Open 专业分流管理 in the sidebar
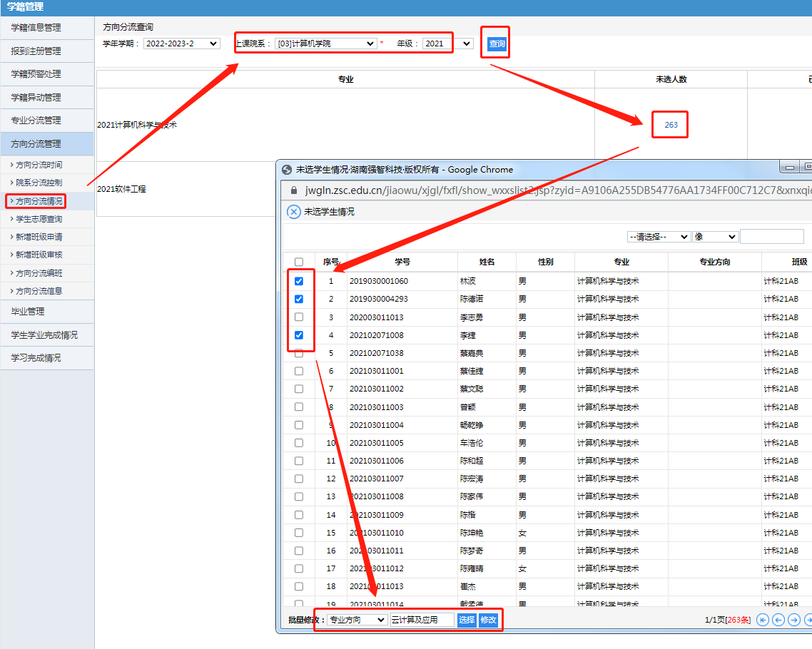812x649 pixels. click(47, 120)
